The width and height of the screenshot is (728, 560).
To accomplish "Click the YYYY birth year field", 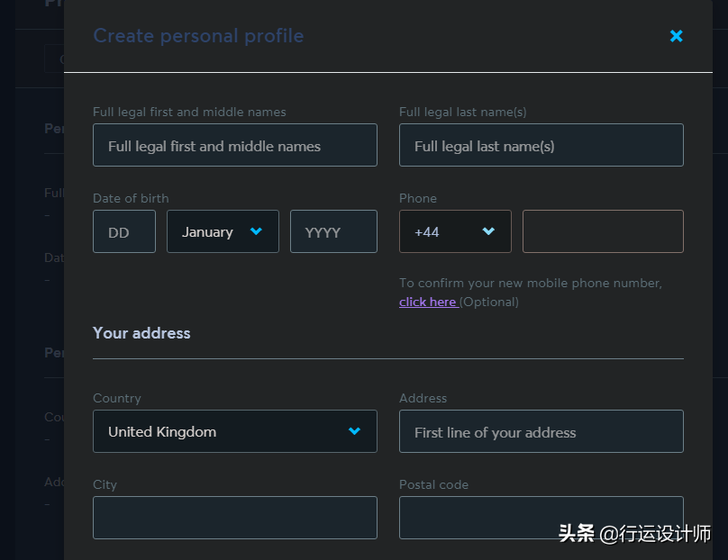I will click(x=333, y=231).
